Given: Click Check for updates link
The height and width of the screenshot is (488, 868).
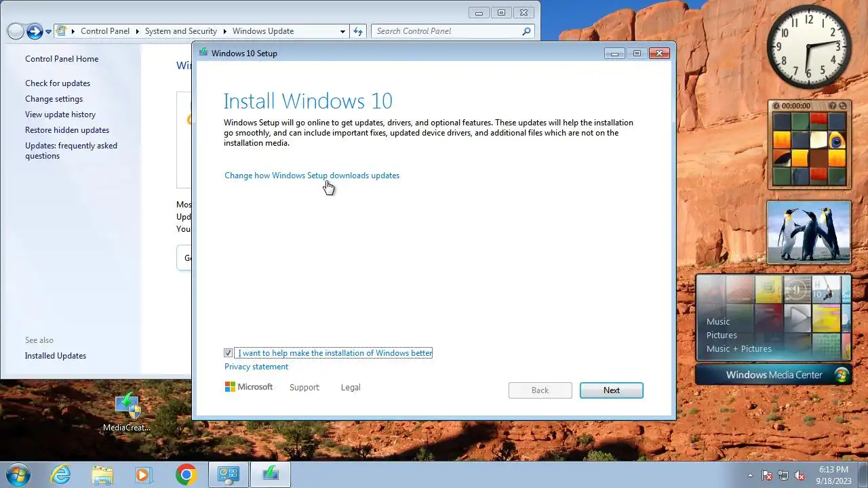Looking at the screenshot, I should coord(58,83).
